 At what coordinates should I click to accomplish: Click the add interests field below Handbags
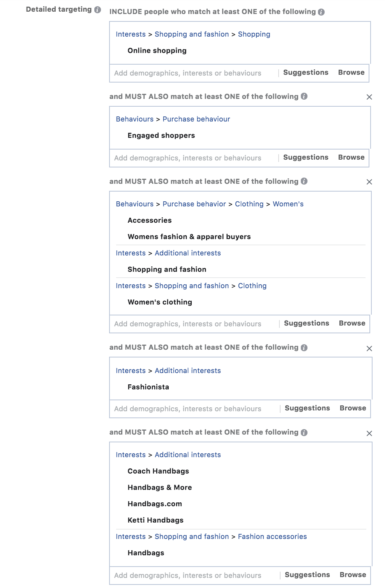point(187,575)
